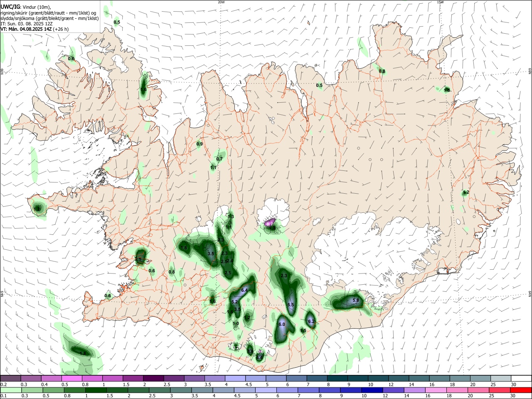Click the deep blue 10 swatch in rain legend

pos(371,390)
